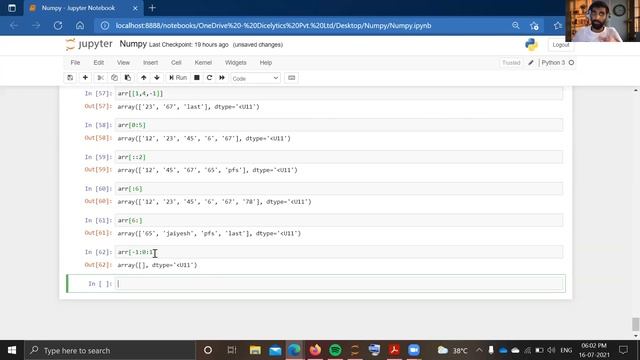Open Task View on taskbar
The image size is (640, 360).
[x=232, y=350]
